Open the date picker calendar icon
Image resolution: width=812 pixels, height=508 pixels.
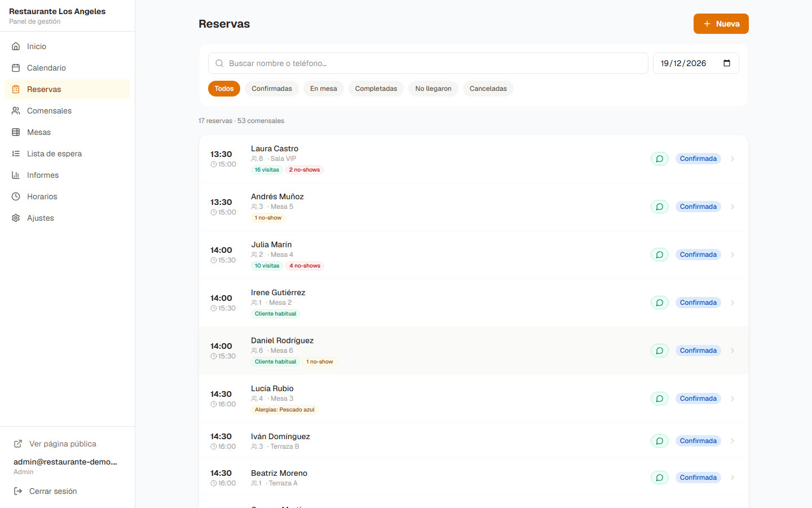tap(727, 63)
